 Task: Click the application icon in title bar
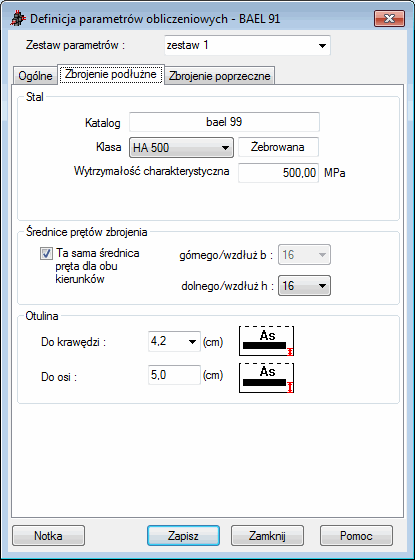pos(18,19)
